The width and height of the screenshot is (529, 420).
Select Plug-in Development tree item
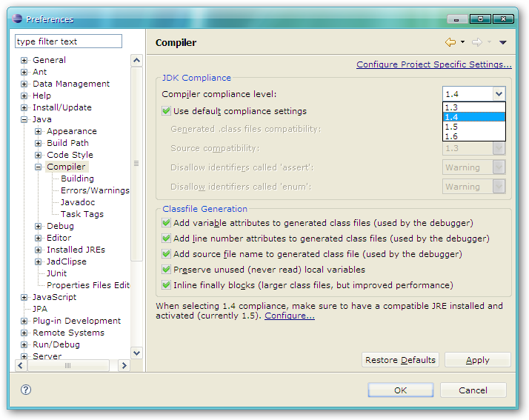[x=76, y=321]
